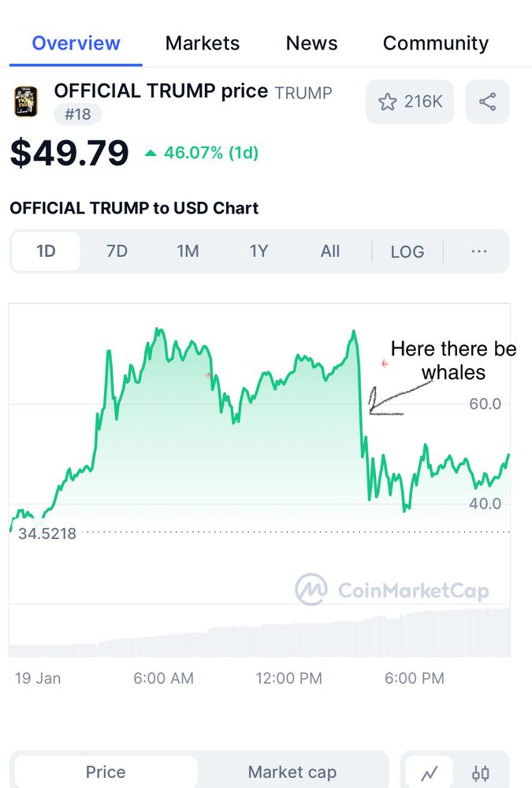Open more chart options ellipsis
Screen dimensions: 532x788
[x=478, y=251]
